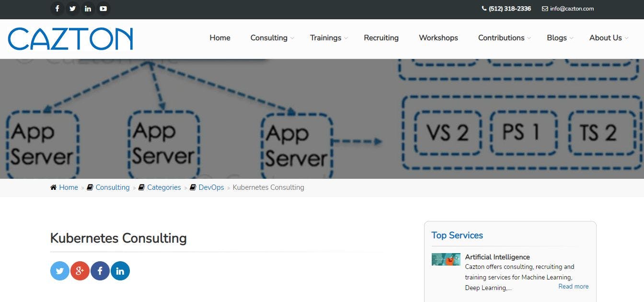Share article on Google Plus
The image size is (644, 302).
80,271
